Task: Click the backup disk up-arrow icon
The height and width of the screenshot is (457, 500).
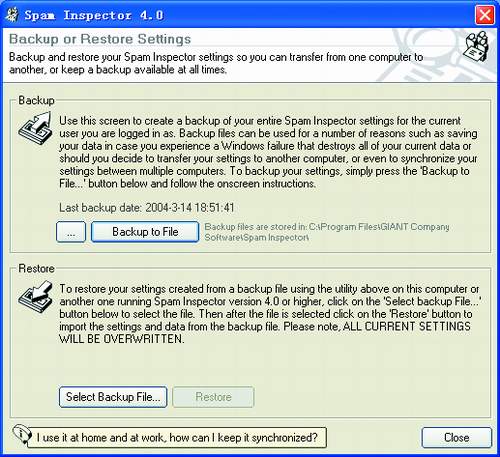Action: (36, 128)
